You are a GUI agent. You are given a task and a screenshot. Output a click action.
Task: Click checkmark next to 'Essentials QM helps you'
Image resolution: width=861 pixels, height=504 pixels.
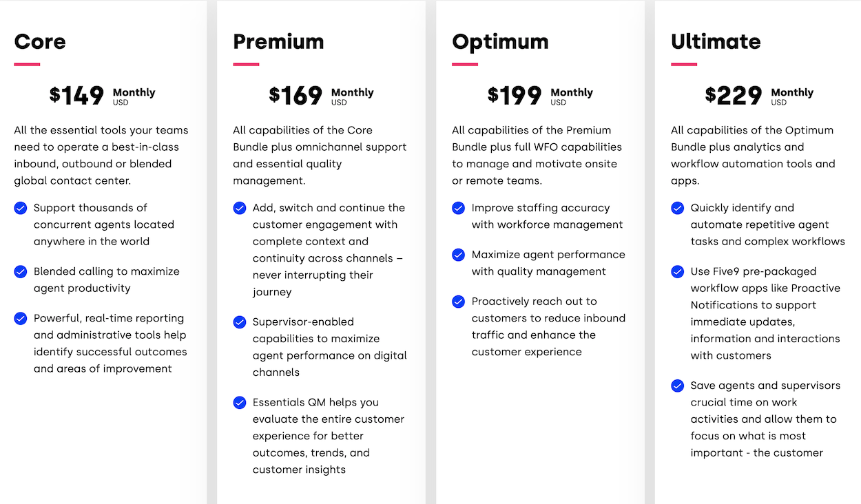(x=240, y=402)
